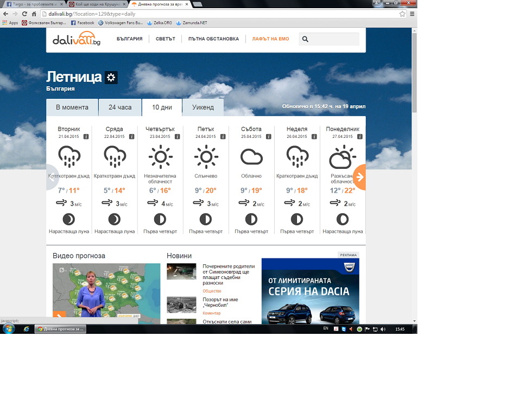Click the info icon for Четвъртък 23.04.2015
The width and height of the screenshot is (532, 399).
177,136
